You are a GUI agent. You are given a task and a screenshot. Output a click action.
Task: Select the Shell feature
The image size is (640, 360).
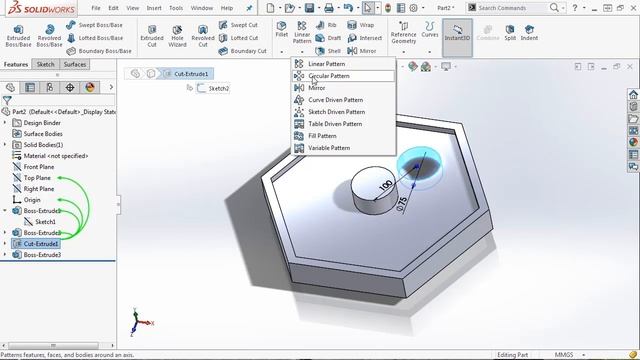tap(328, 51)
